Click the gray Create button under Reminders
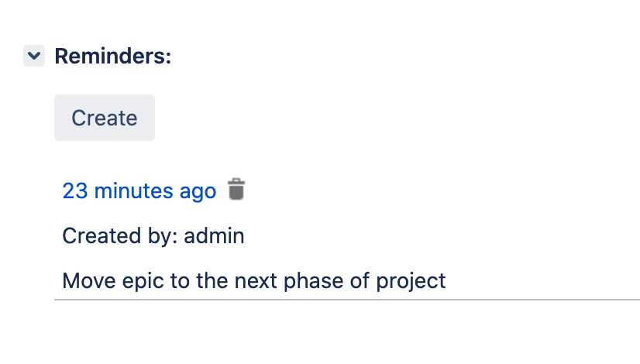Screen dimensions: 640x364 point(105,118)
